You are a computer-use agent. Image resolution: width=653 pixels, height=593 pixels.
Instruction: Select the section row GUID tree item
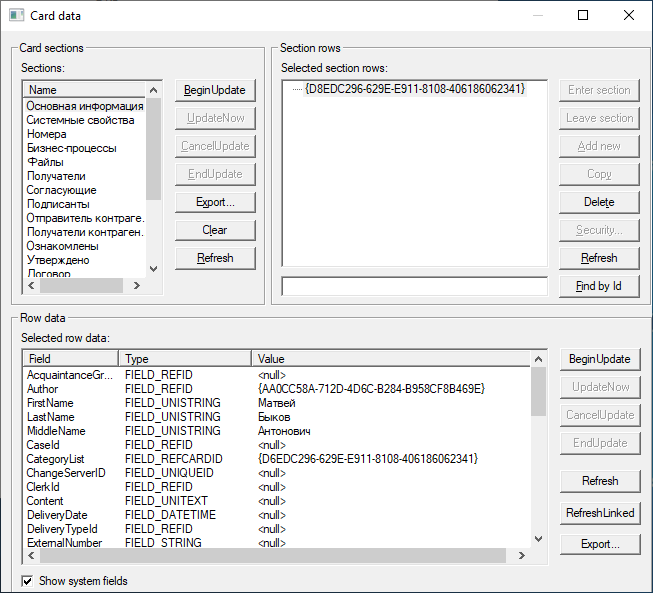[414, 89]
